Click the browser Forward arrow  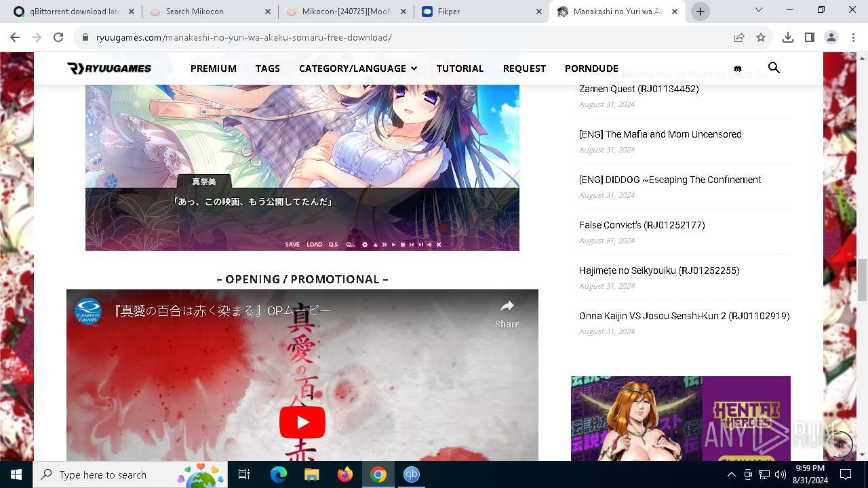point(37,37)
